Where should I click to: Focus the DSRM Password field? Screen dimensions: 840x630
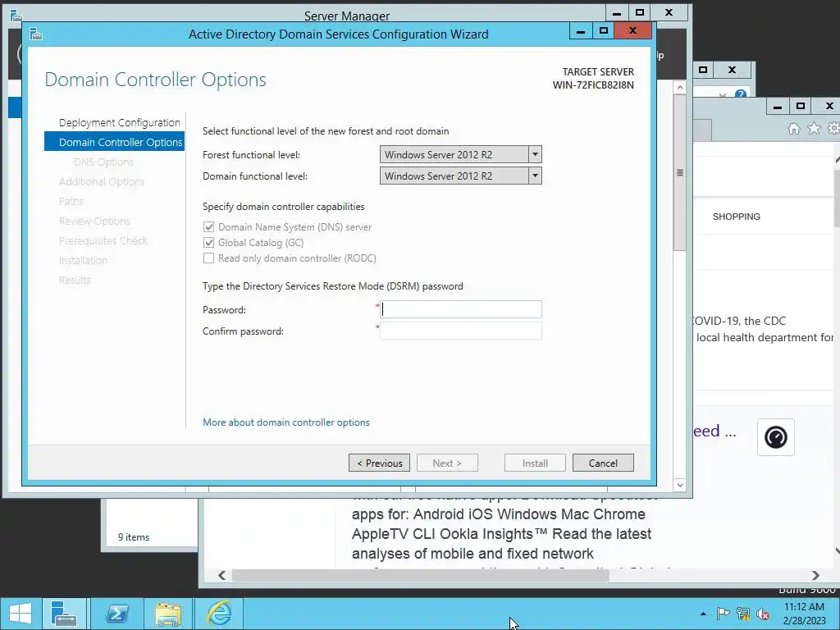(x=461, y=309)
